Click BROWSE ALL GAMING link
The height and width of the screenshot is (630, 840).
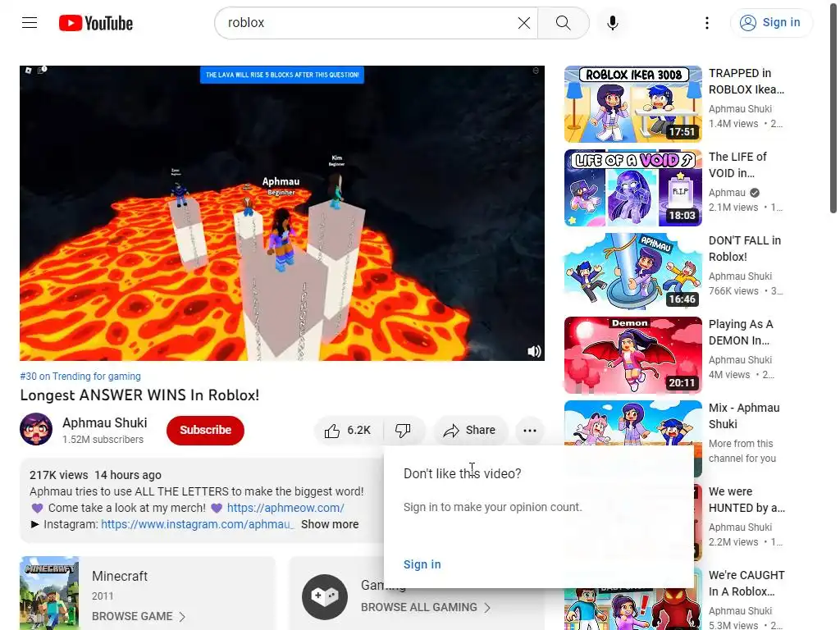(419, 608)
